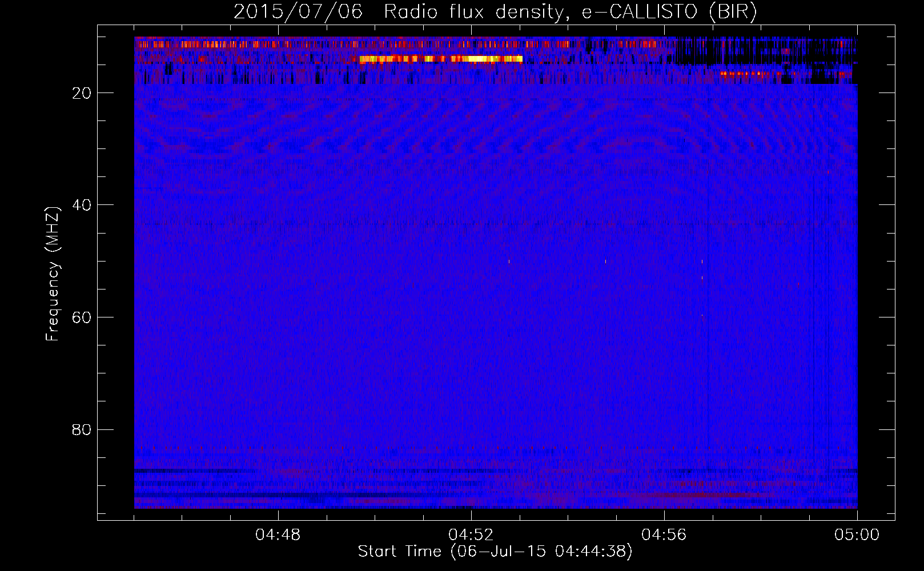Viewport: 924px width, 571px height.
Task: Click the 05:00 time tick label
Action: [x=857, y=535]
